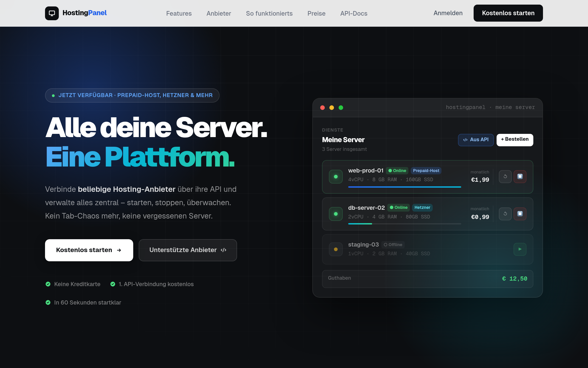Click the Hetzner provider tag
This screenshot has width=588, height=368.
click(x=422, y=208)
